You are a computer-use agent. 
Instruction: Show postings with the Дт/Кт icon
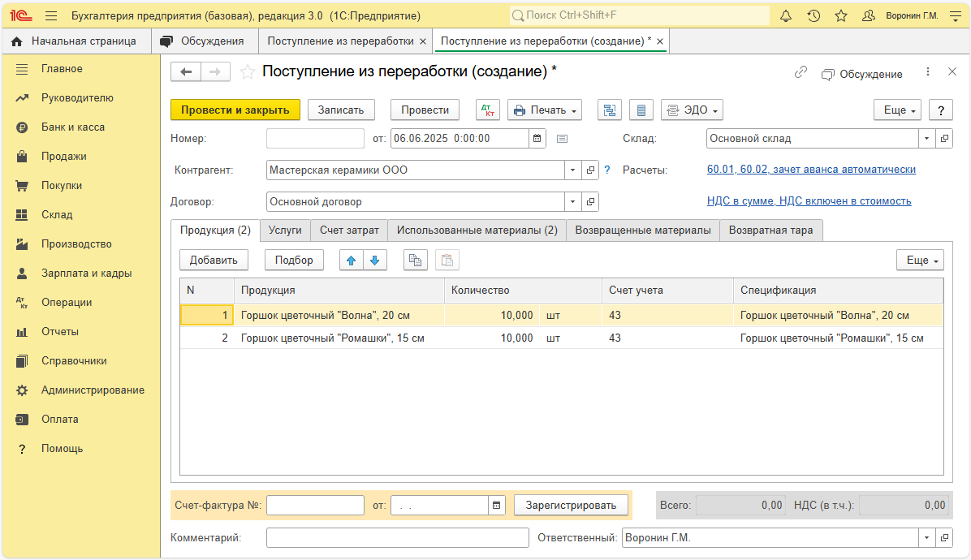(x=487, y=110)
